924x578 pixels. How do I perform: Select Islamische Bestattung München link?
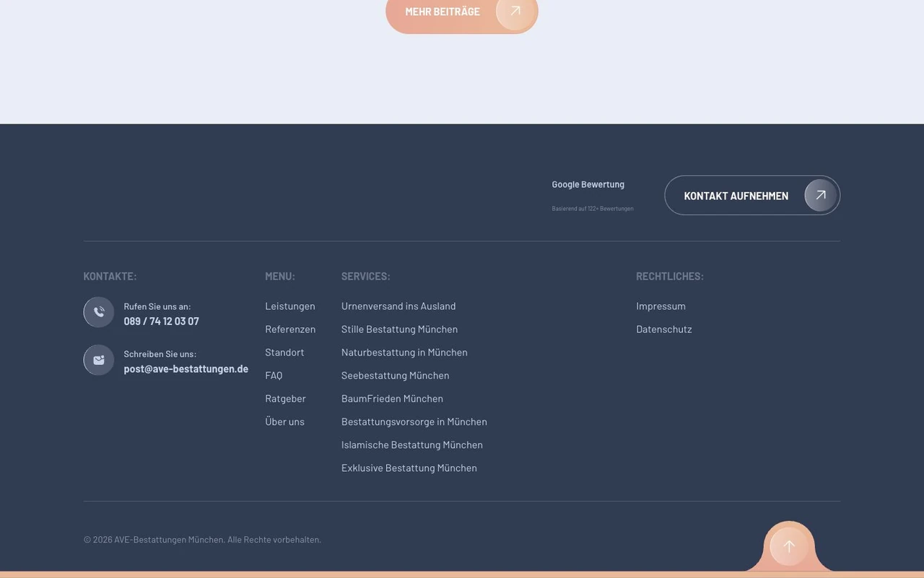(x=411, y=444)
